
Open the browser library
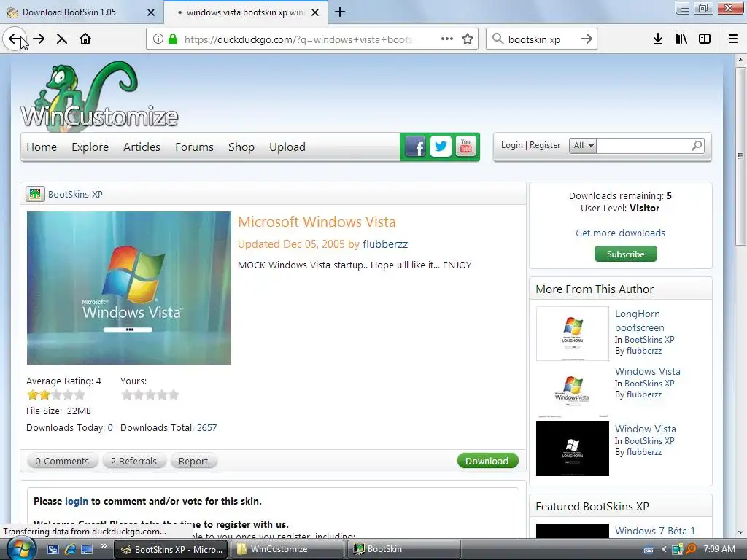pyautogui.click(x=681, y=39)
